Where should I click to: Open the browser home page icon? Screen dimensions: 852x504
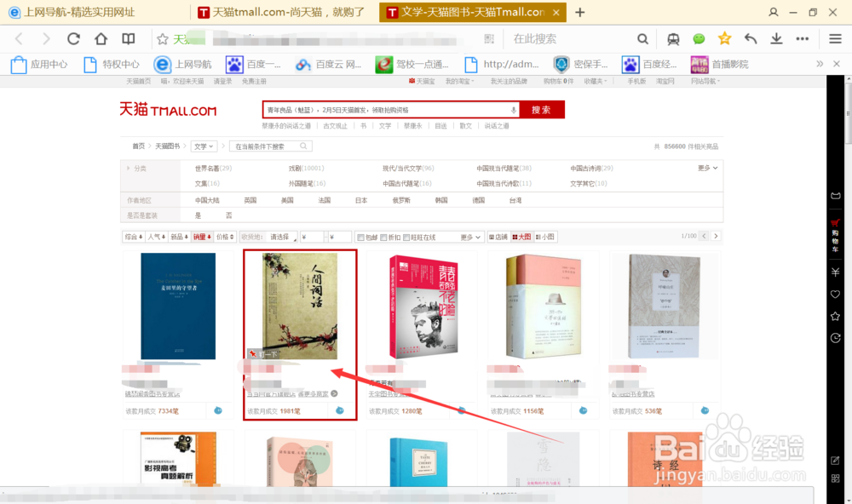(101, 38)
